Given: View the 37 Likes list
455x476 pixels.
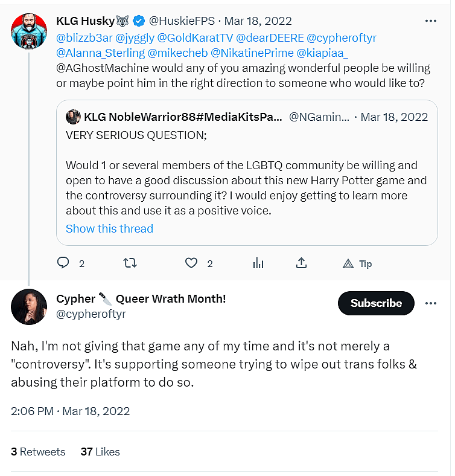Looking at the screenshot, I should tap(100, 451).
